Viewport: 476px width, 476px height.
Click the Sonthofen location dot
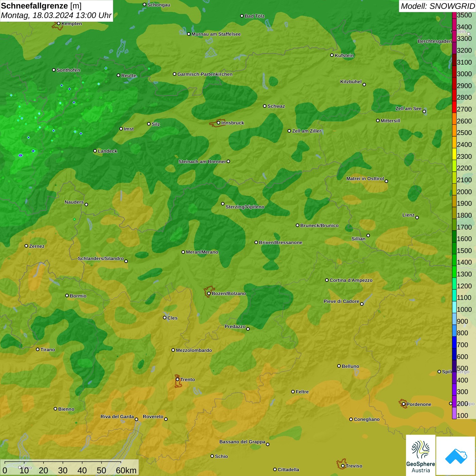click(54, 70)
